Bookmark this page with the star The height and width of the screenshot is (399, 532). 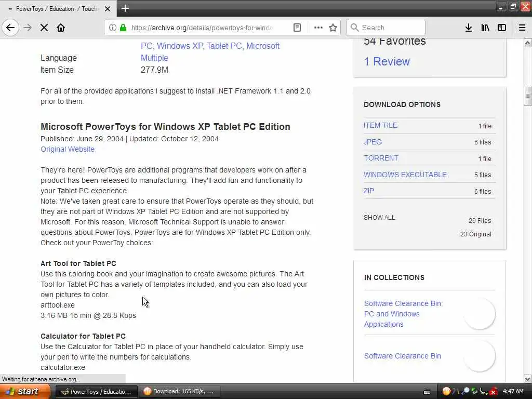point(333,28)
